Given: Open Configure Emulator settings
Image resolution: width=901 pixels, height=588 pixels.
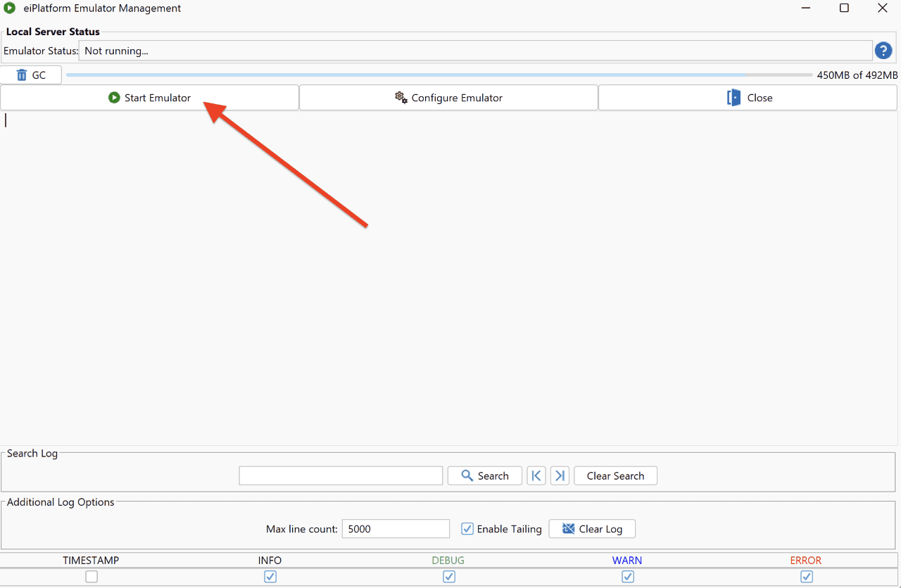Looking at the screenshot, I should (448, 98).
